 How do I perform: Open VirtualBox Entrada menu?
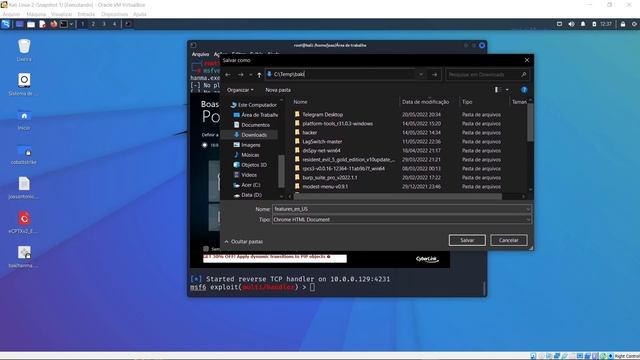pyautogui.click(x=86, y=14)
